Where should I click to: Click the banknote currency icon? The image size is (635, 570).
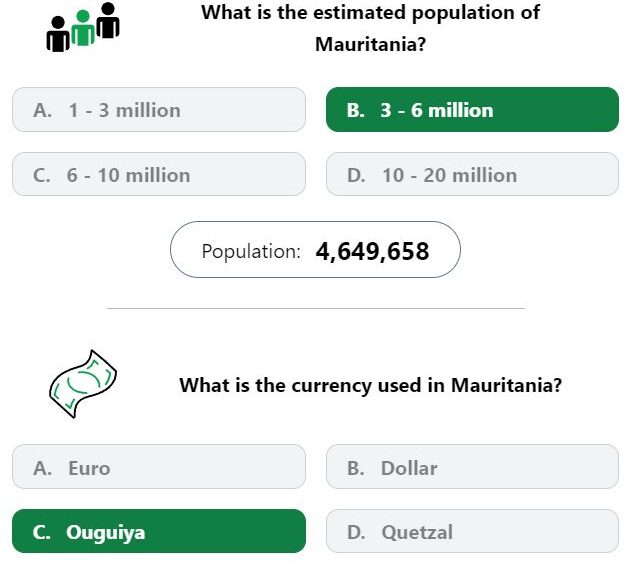point(82,384)
